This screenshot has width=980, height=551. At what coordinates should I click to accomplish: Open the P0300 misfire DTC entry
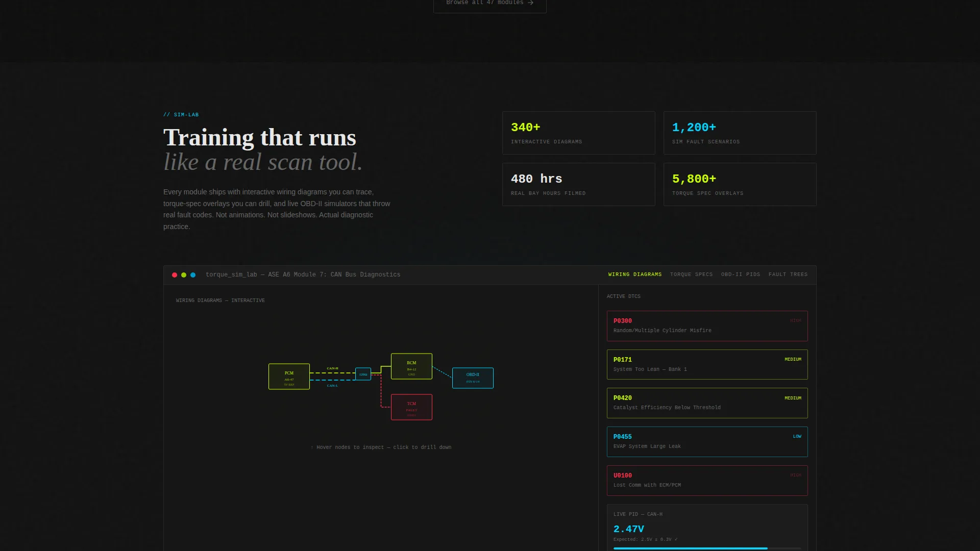click(707, 326)
